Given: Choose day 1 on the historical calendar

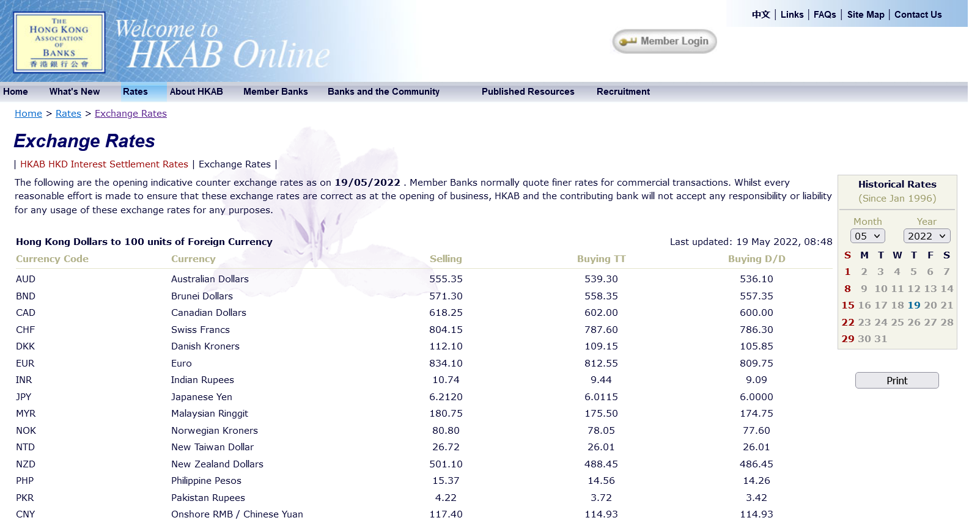Looking at the screenshot, I should pos(847,272).
